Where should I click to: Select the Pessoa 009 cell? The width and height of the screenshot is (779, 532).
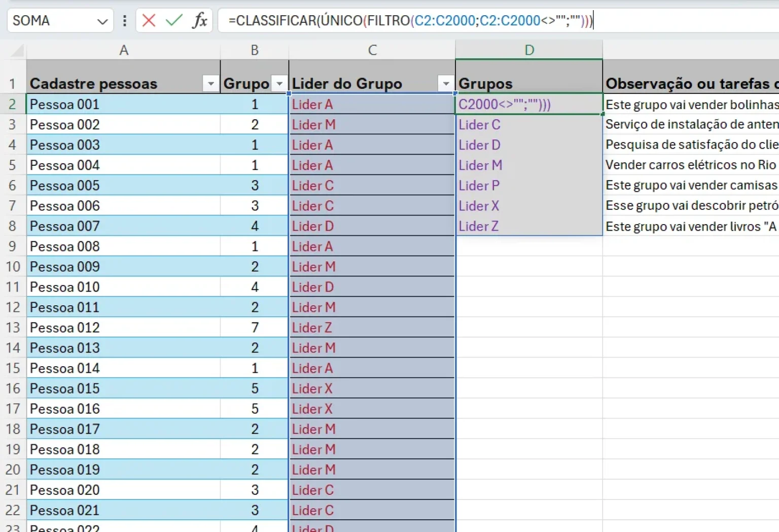pyautogui.click(x=123, y=266)
